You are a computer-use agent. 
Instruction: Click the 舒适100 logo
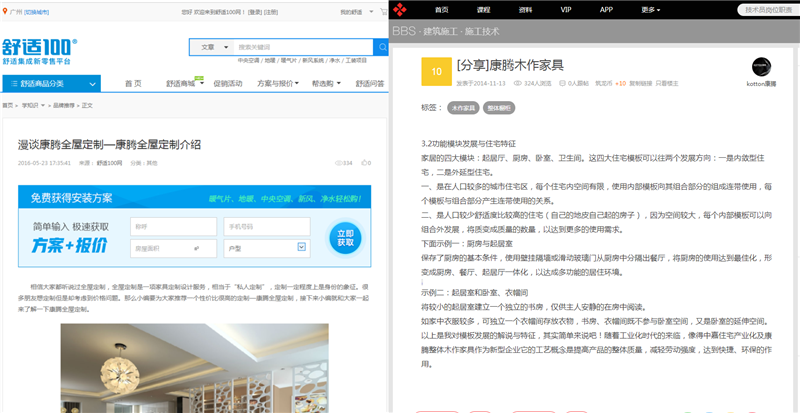39,51
